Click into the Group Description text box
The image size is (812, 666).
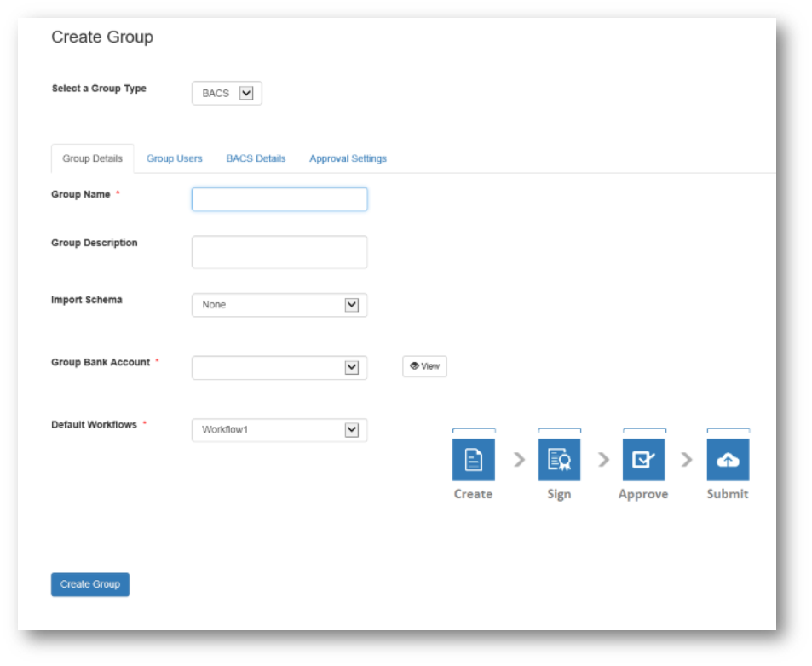(x=279, y=252)
